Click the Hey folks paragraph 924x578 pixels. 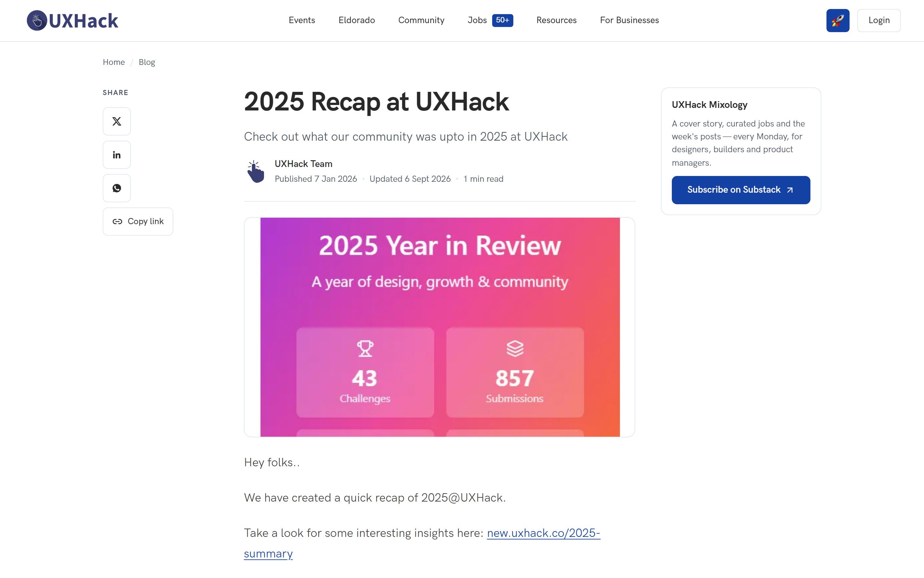click(272, 462)
